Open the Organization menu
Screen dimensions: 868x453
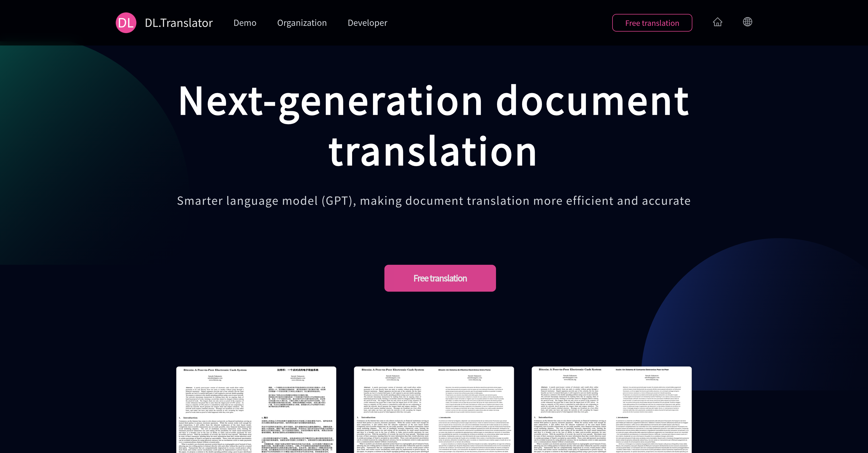[301, 22]
